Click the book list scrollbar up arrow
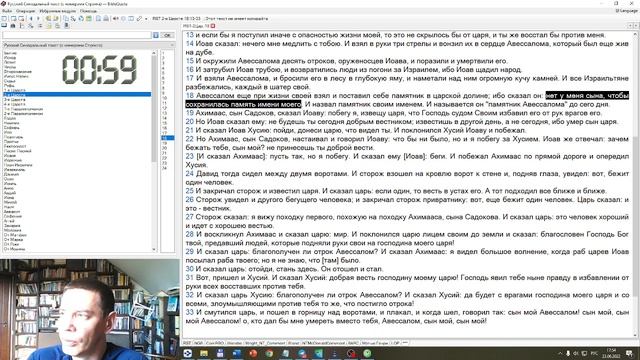Viewport: 640px width, 360px height. pos(154,53)
